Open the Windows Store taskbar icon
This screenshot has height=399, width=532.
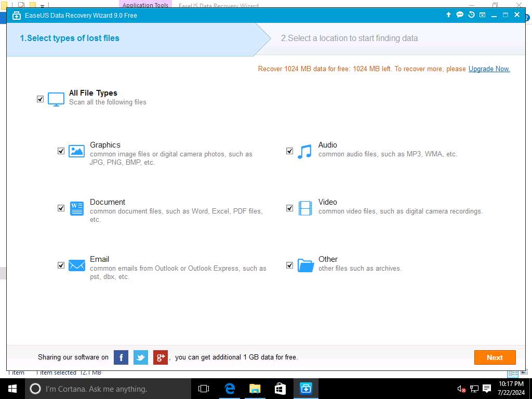click(280, 389)
